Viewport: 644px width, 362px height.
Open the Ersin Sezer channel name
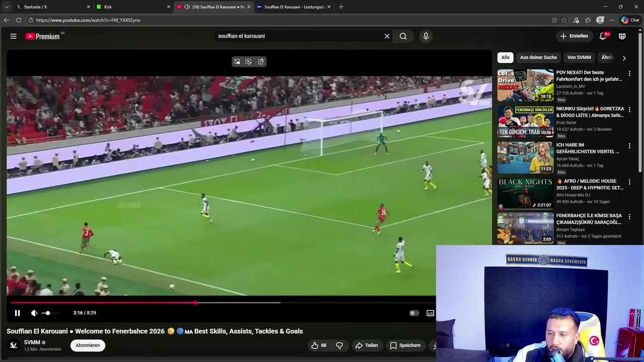pyautogui.click(x=567, y=123)
